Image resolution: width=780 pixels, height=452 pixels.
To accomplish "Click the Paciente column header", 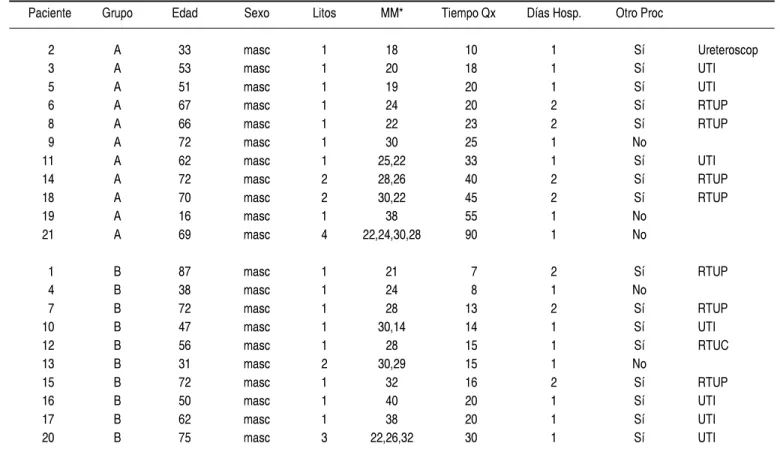I will 49,13.
